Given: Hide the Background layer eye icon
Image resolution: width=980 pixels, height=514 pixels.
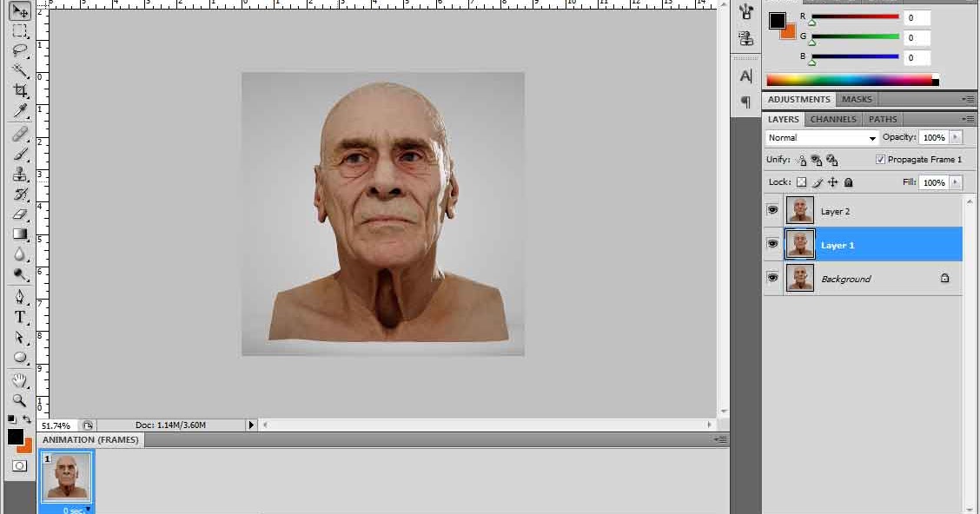Looking at the screenshot, I should [773, 277].
